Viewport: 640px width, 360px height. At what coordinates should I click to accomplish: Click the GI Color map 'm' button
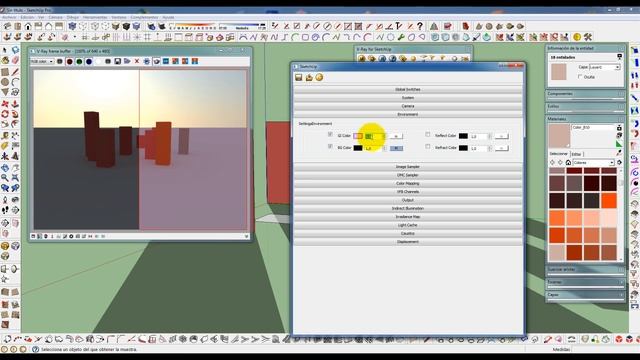pos(396,136)
